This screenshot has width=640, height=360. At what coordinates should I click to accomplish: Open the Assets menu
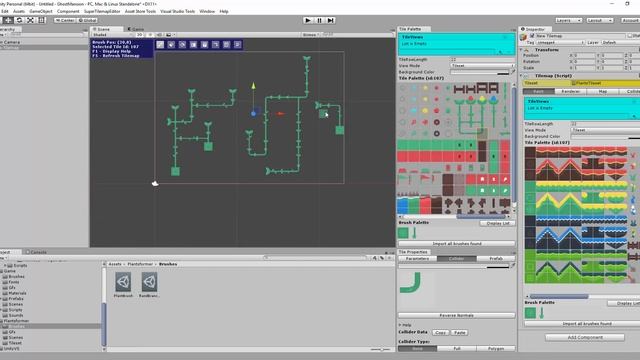(19, 11)
